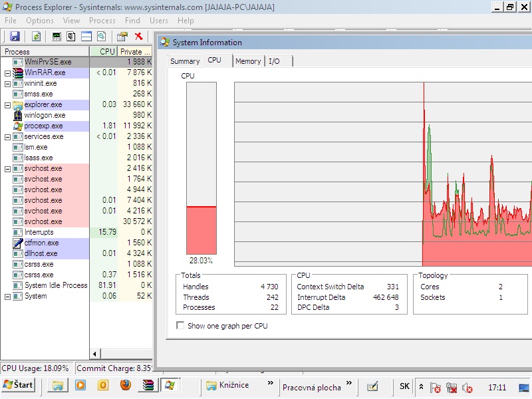Click the Show Process Tree toolbar icon
Screen dimensions: 532x399
71,37
